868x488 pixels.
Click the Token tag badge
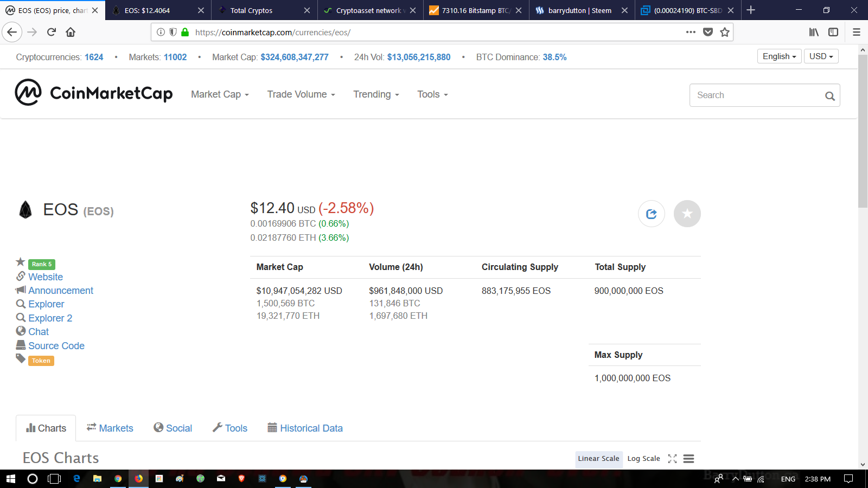pyautogui.click(x=41, y=361)
